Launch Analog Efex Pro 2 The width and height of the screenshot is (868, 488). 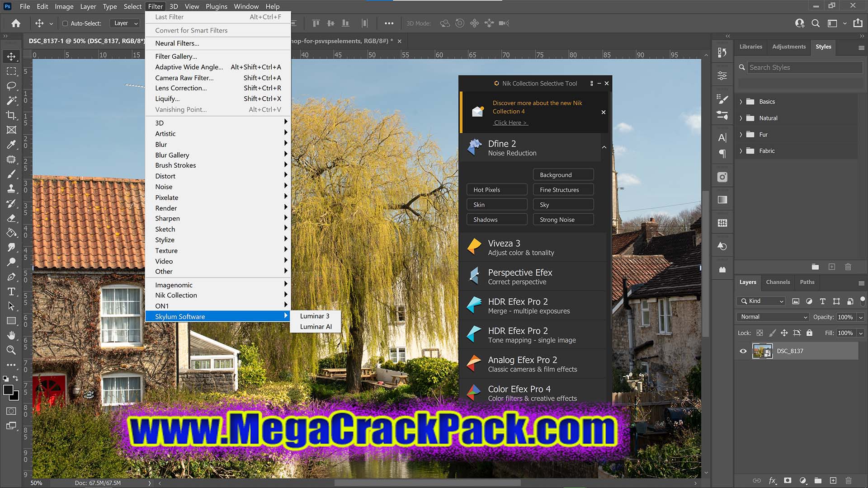point(533,364)
